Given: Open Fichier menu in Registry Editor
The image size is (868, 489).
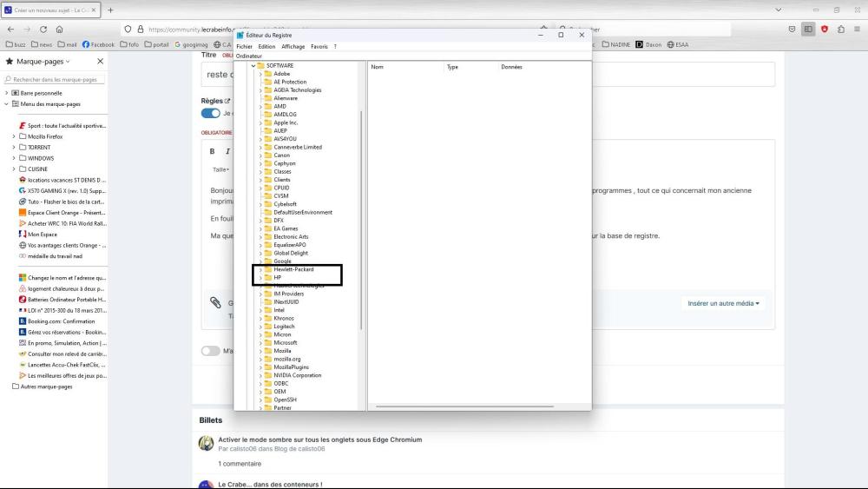Looking at the screenshot, I should click(244, 47).
